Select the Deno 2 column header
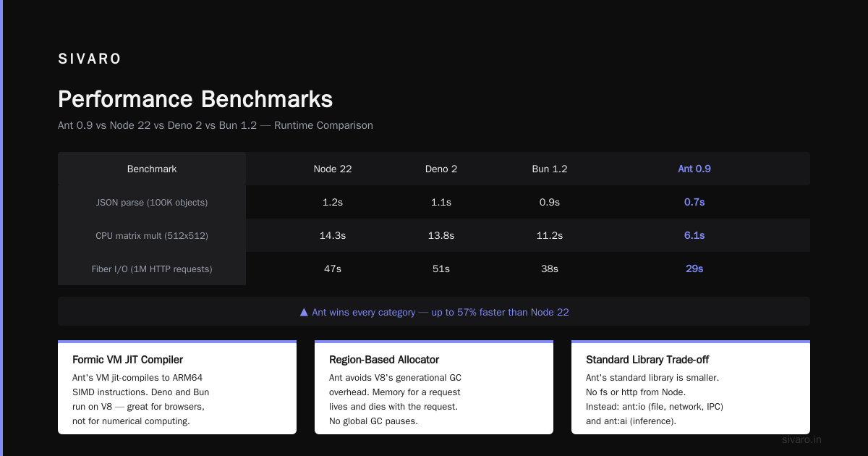Screen dimensions: 868x456 (x=441, y=169)
